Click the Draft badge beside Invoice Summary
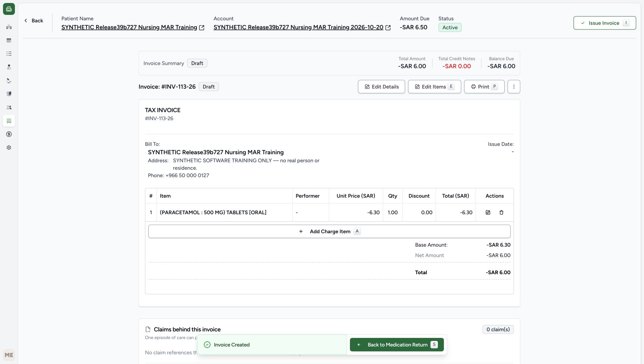The image size is (644, 364). click(x=197, y=63)
